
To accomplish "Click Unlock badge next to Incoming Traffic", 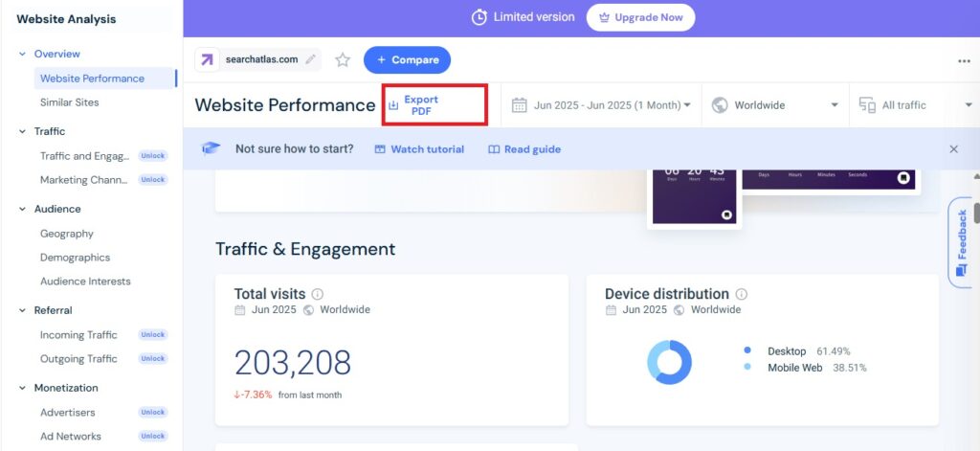I will [x=152, y=334].
